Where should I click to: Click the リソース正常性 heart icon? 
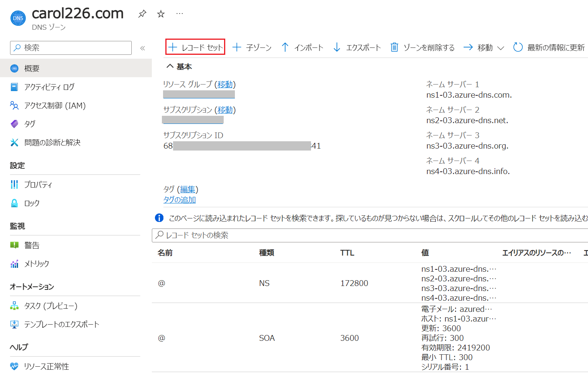click(x=14, y=366)
